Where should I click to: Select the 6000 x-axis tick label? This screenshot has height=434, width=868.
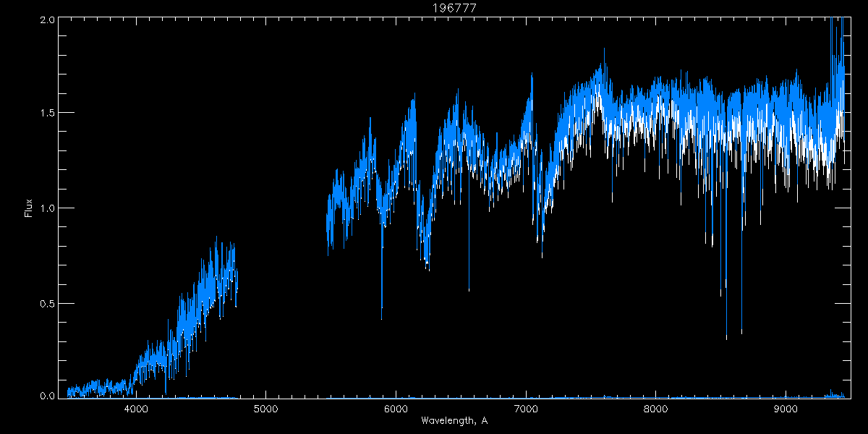click(396, 409)
